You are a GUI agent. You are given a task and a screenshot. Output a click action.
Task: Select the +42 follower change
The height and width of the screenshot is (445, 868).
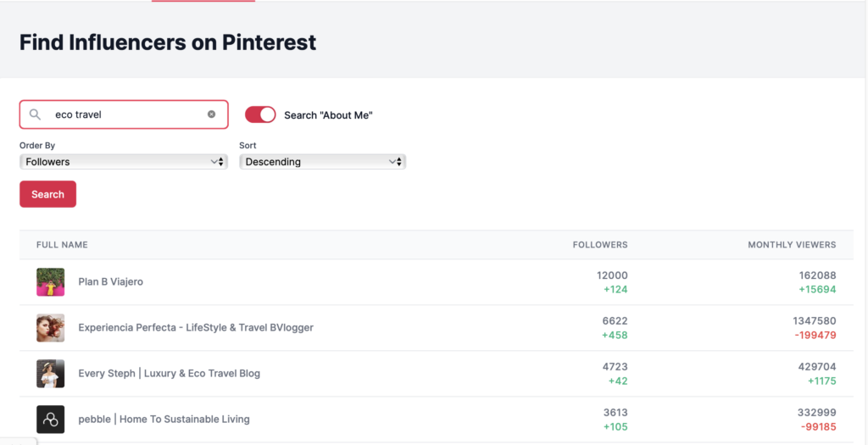coord(618,381)
